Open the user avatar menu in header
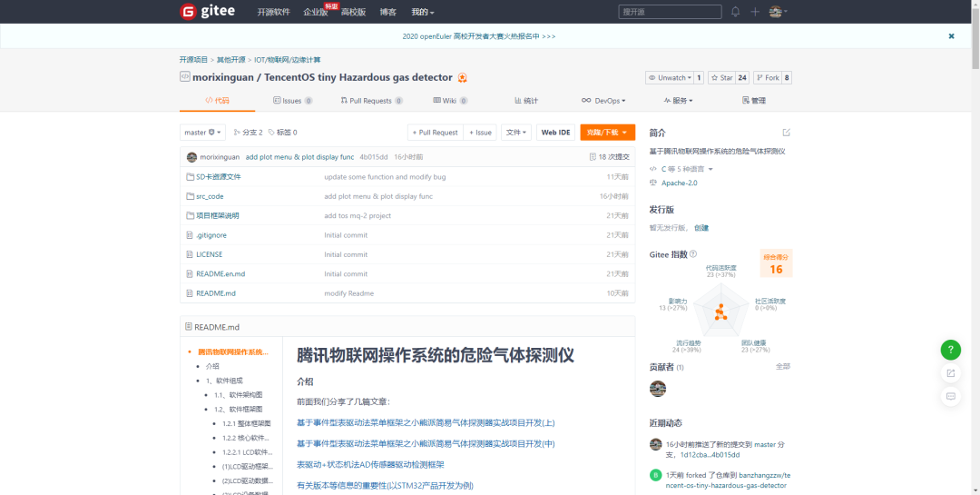 779,12
